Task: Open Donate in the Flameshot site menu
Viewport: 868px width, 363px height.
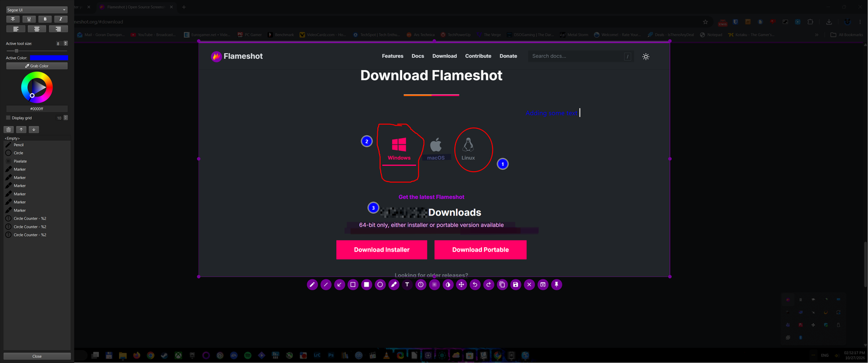Action: click(x=508, y=56)
